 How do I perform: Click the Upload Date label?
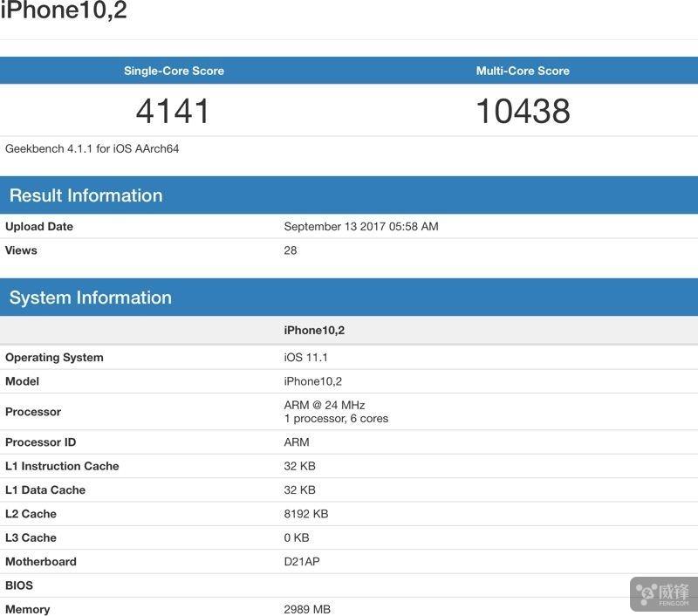(39, 226)
